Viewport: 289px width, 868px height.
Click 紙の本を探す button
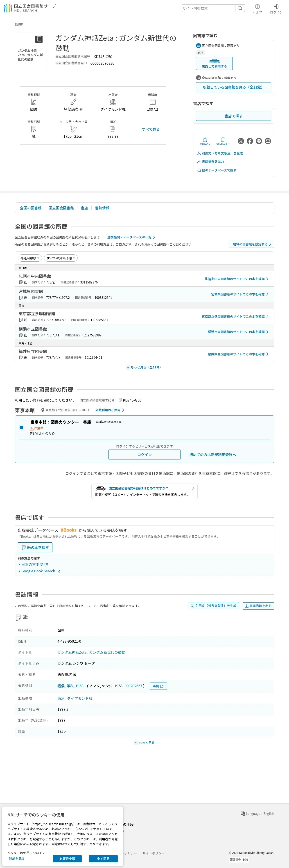(35, 548)
